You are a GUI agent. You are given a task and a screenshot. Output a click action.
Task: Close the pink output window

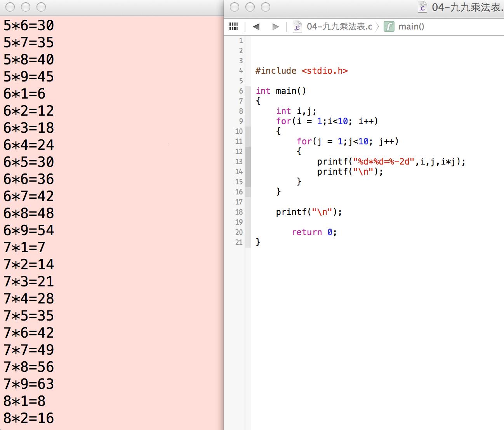[x=10, y=7]
